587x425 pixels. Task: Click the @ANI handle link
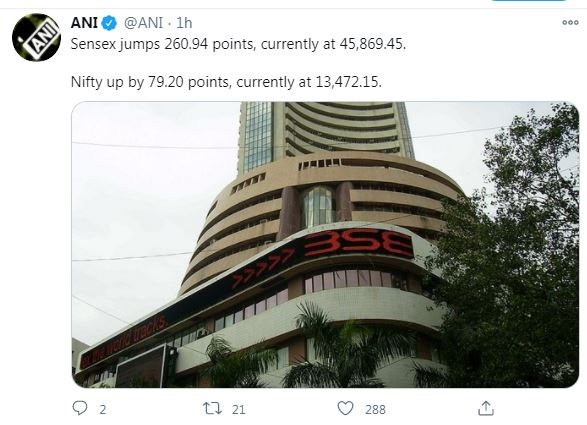143,23
